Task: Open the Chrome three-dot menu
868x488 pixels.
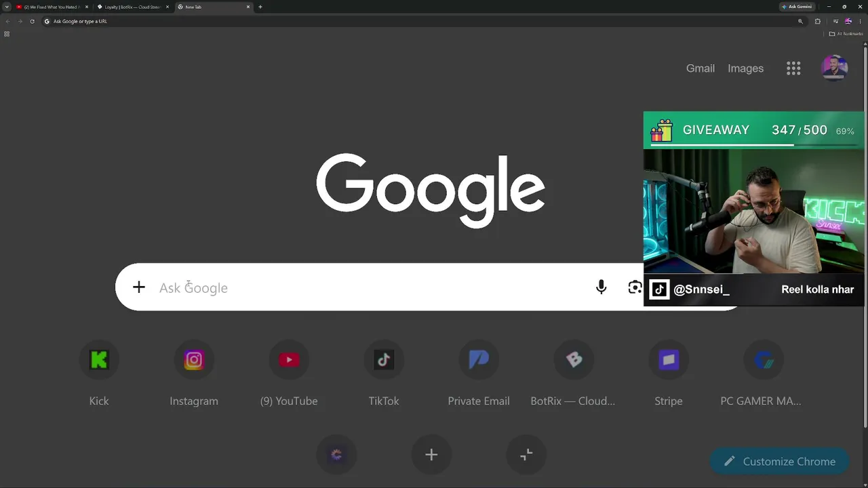Action: point(860,21)
